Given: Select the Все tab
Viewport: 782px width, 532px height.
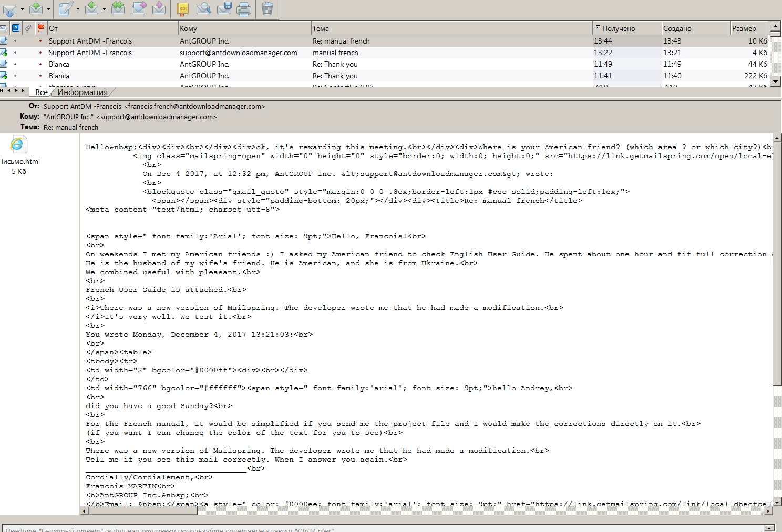Looking at the screenshot, I should [41, 92].
